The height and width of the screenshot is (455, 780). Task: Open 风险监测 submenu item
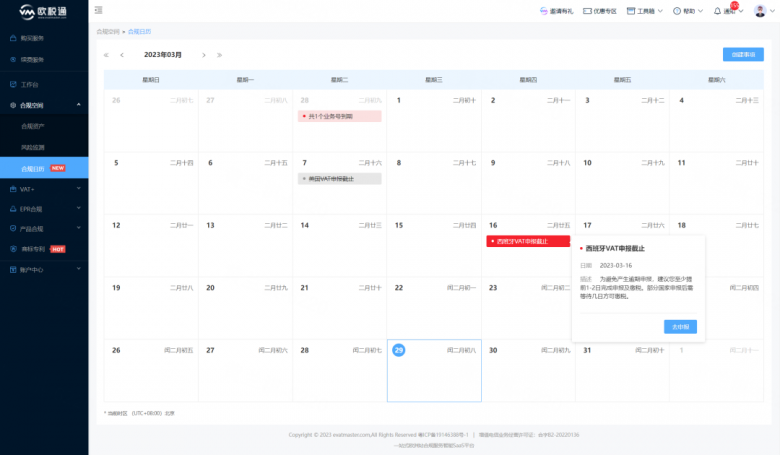(x=33, y=148)
